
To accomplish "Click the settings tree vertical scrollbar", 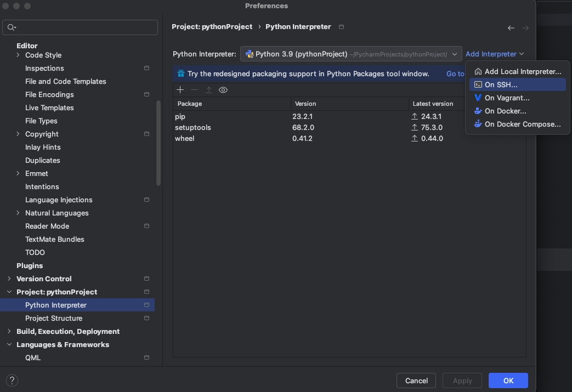I will (158, 143).
